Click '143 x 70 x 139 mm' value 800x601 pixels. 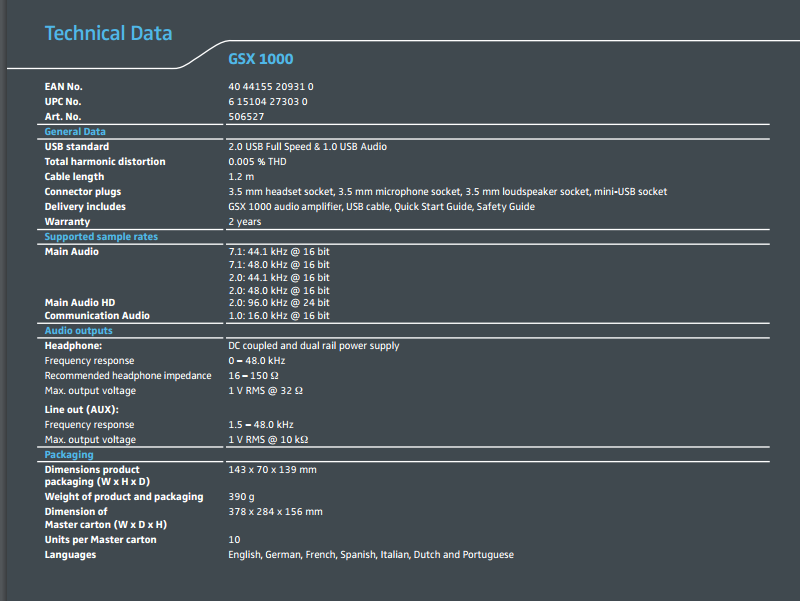pos(272,469)
